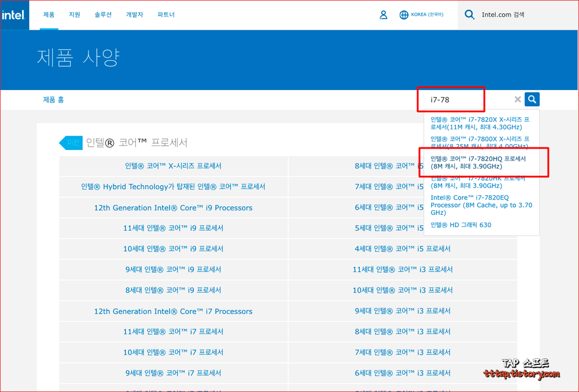579x392 pixels.
Task: Open 7세대 인텔 코어 i5 link
Action: coord(389,186)
